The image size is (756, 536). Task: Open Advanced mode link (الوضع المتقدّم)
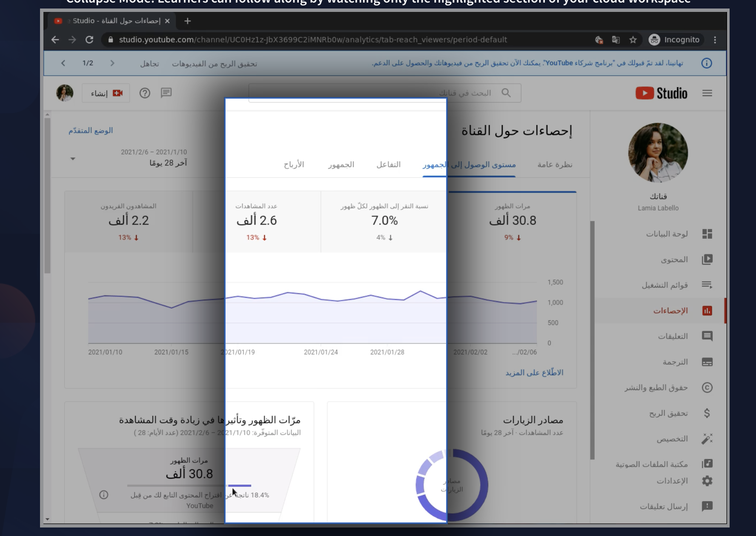[91, 131]
